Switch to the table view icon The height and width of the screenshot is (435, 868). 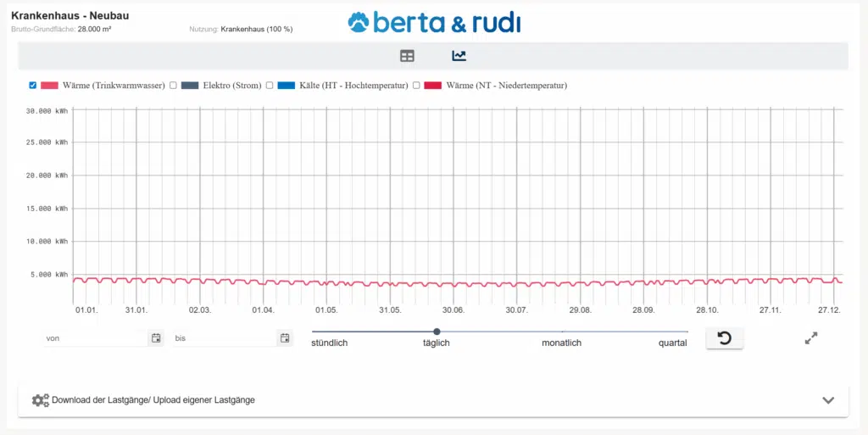tap(408, 56)
